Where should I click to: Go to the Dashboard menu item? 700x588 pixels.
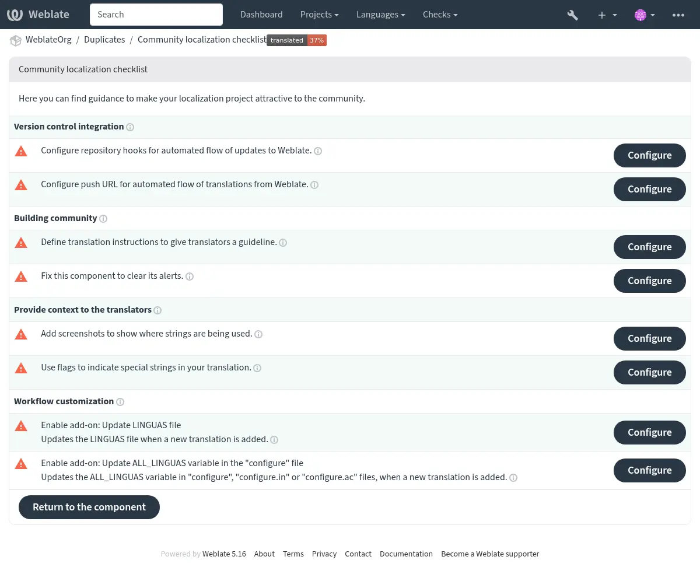[x=261, y=15]
